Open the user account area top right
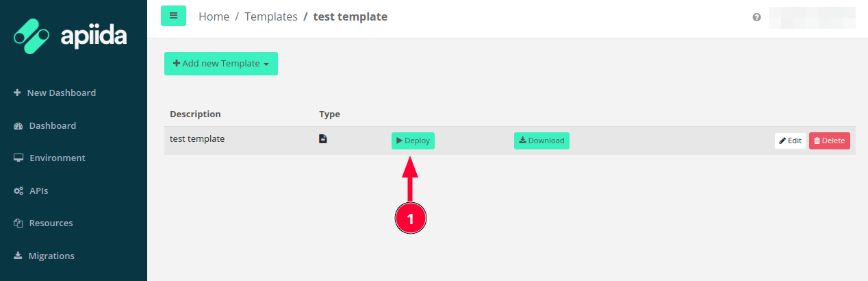 pos(812,17)
